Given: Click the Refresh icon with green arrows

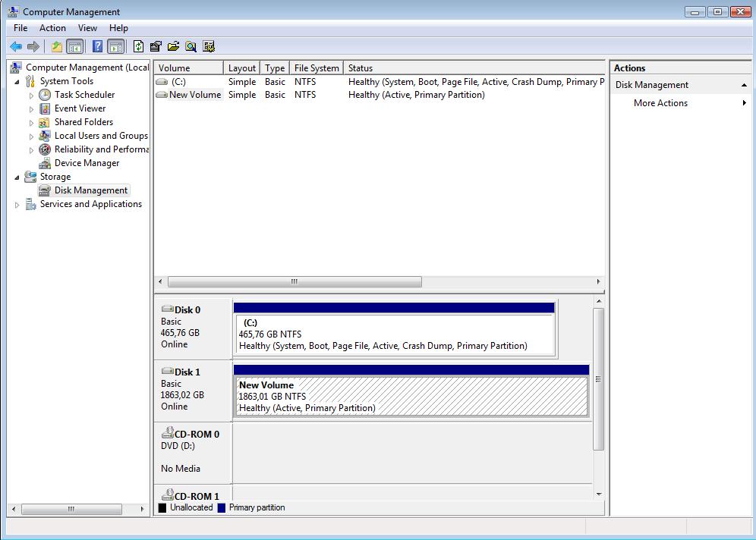Looking at the screenshot, I should pos(138,47).
